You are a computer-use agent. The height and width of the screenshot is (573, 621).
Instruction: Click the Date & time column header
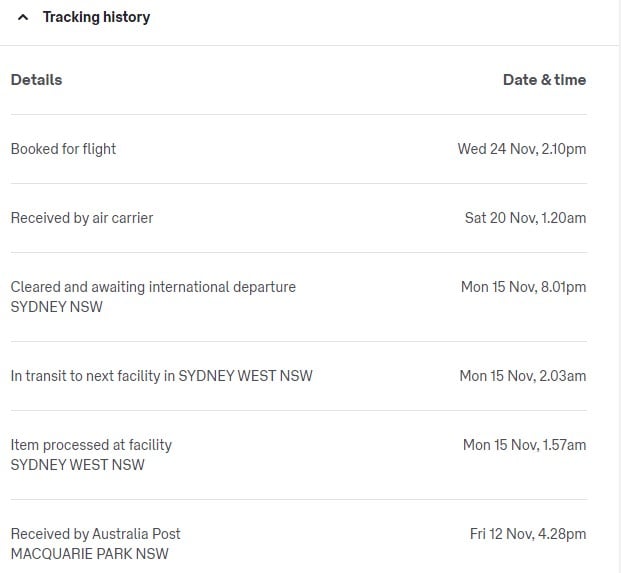544,80
